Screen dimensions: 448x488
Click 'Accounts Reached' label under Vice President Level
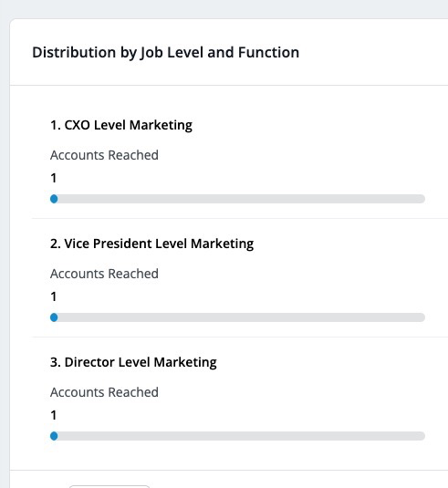(x=104, y=274)
